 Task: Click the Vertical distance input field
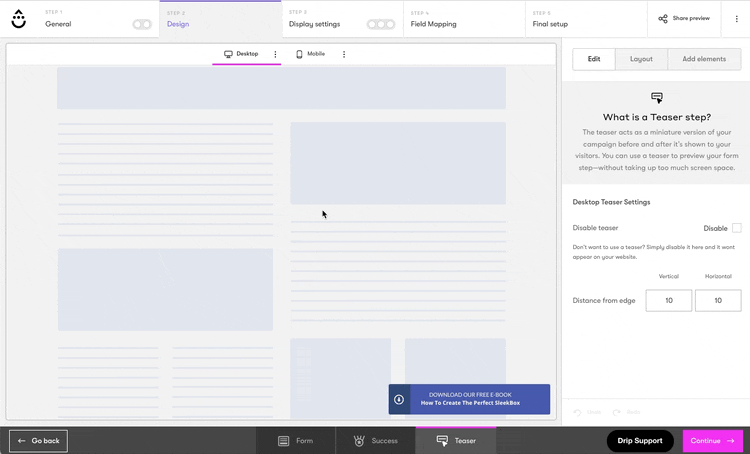click(668, 300)
